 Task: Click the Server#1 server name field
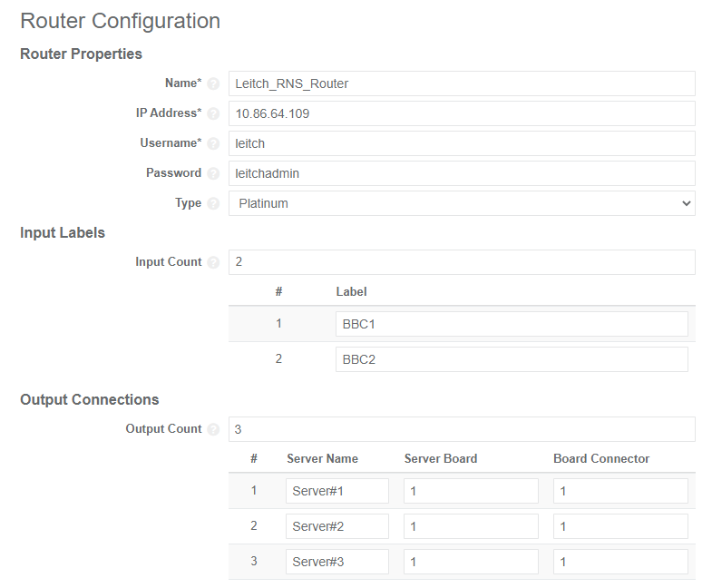click(337, 491)
